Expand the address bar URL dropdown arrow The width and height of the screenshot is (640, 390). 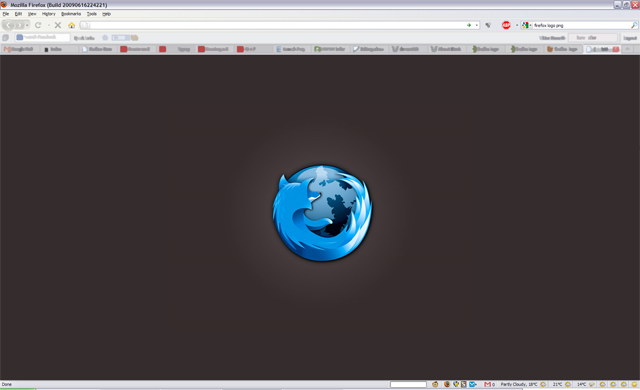(477, 25)
